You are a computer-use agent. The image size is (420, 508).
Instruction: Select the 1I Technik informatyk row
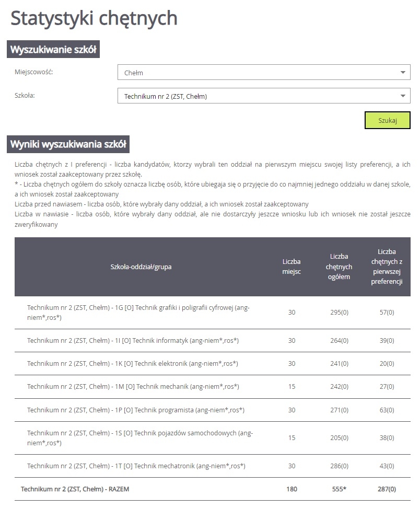tap(133, 341)
